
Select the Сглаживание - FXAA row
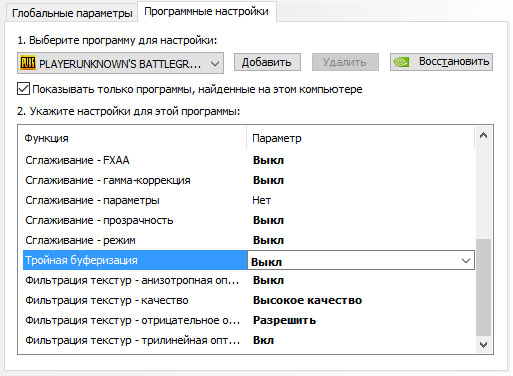(x=249, y=160)
